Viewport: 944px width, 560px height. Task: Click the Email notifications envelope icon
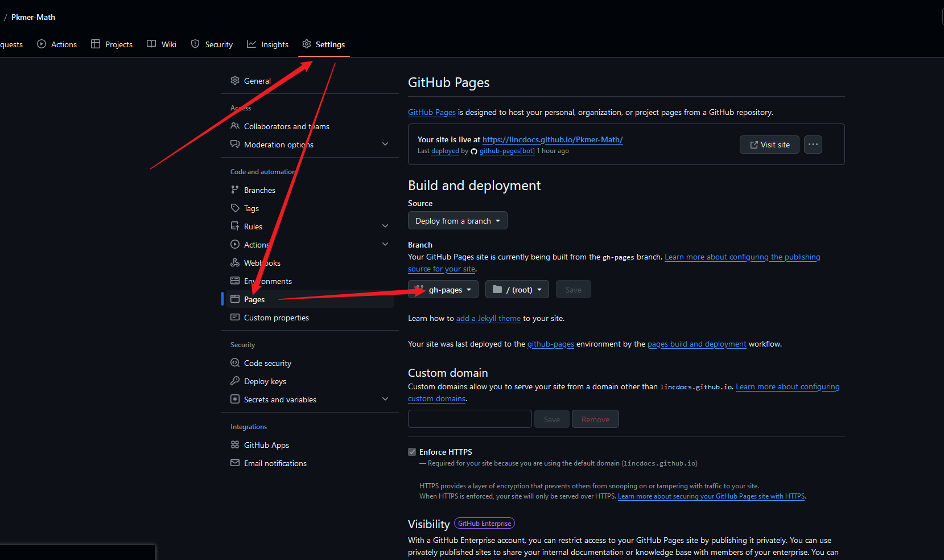coord(235,463)
